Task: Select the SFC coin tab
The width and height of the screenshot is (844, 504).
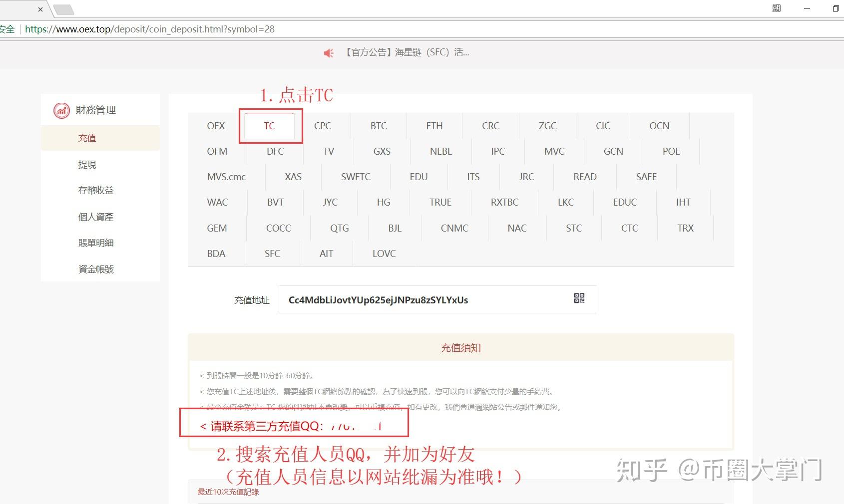Action: coord(272,253)
